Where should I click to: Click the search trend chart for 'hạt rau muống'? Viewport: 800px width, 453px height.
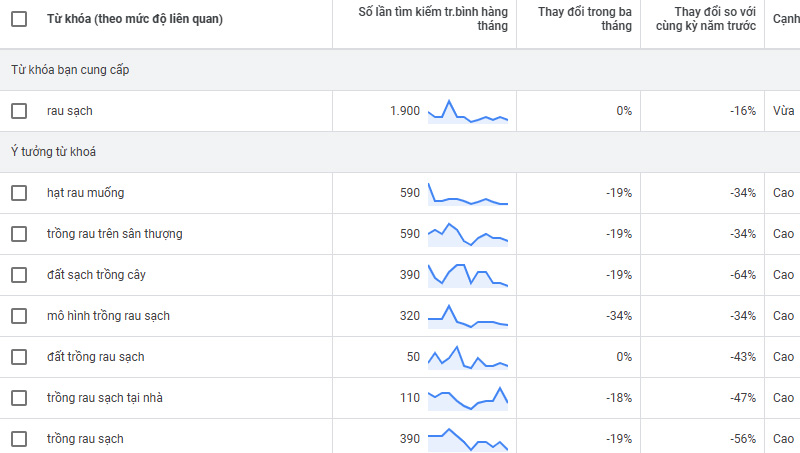click(x=468, y=194)
